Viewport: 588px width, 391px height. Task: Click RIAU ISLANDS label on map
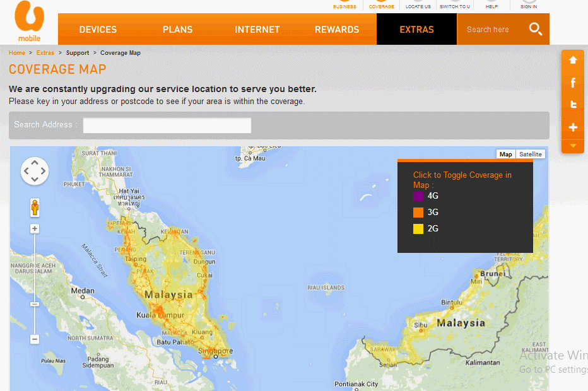326,288
